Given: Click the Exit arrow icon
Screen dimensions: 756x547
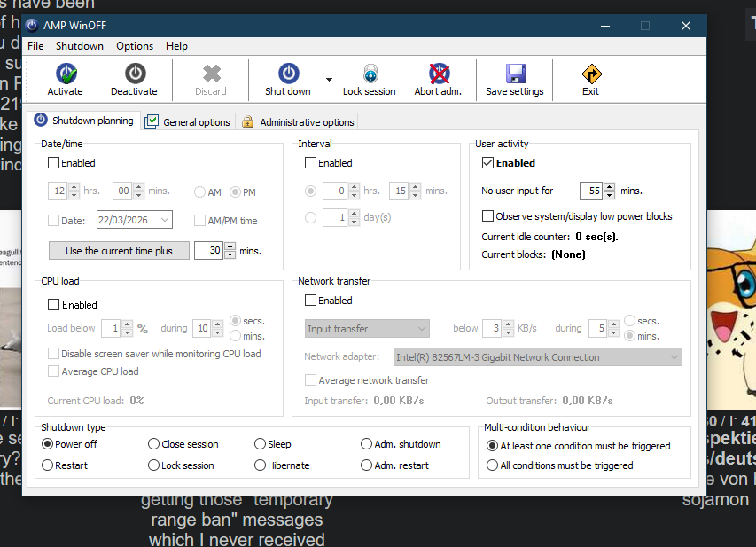Looking at the screenshot, I should click(591, 74).
